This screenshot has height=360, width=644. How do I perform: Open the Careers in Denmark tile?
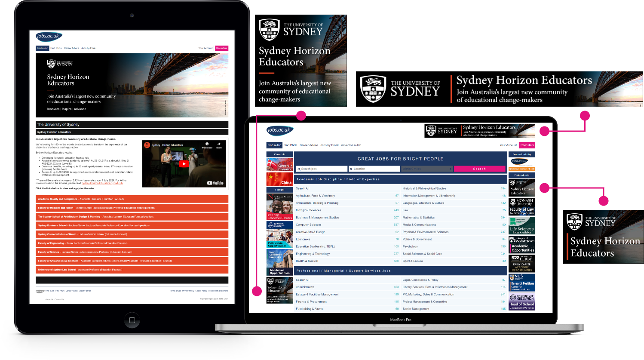pyautogui.click(x=279, y=165)
